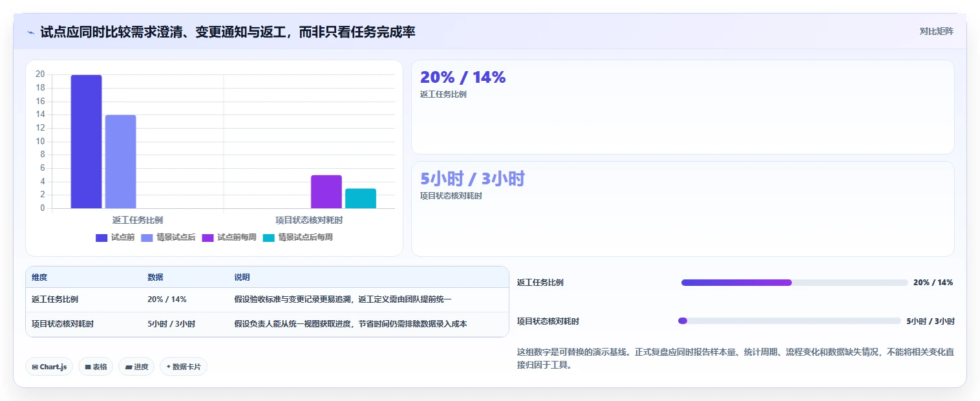Click the footnote starting 这组数字是可替换的演示基线
Viewport: 980px width, 401px height.
point(736,359)
